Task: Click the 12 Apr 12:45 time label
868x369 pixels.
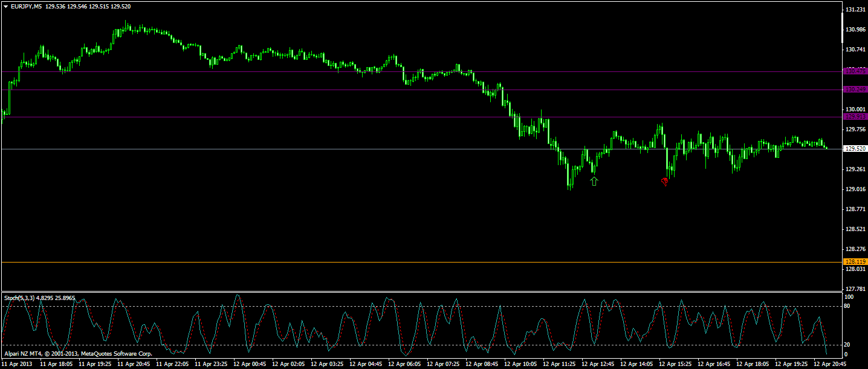Action: click(x=597, y=364)
